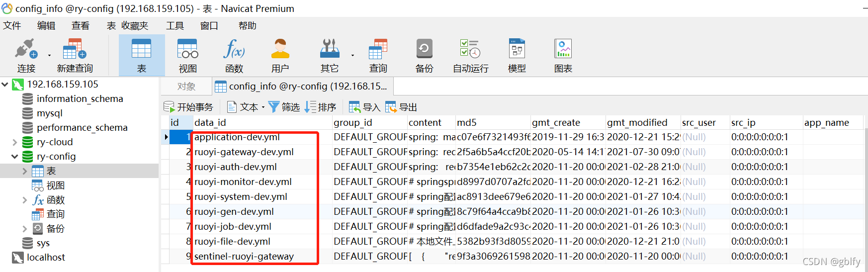868x272 pixels.
Task: Expand the ry-cloud database node
Action: pyautogui.click(x=15, y=142)
